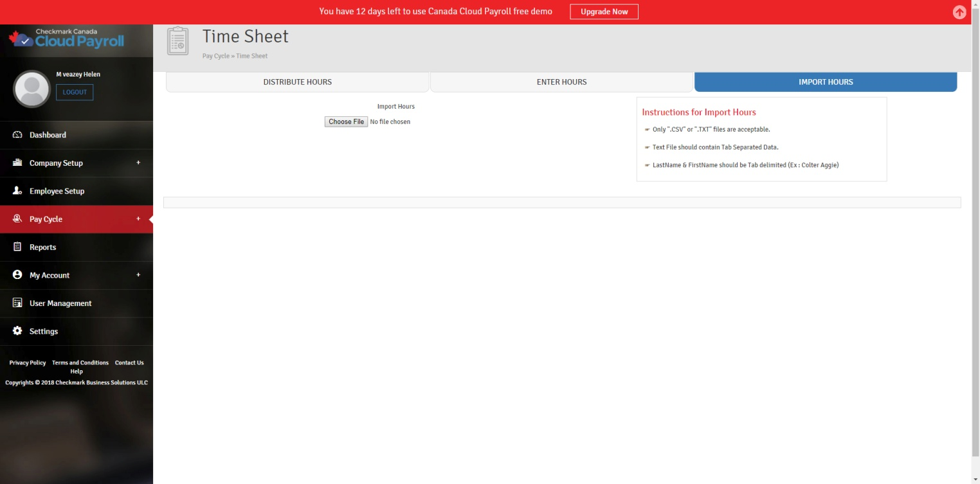Open the Enter Hours tab

(561, 82)
